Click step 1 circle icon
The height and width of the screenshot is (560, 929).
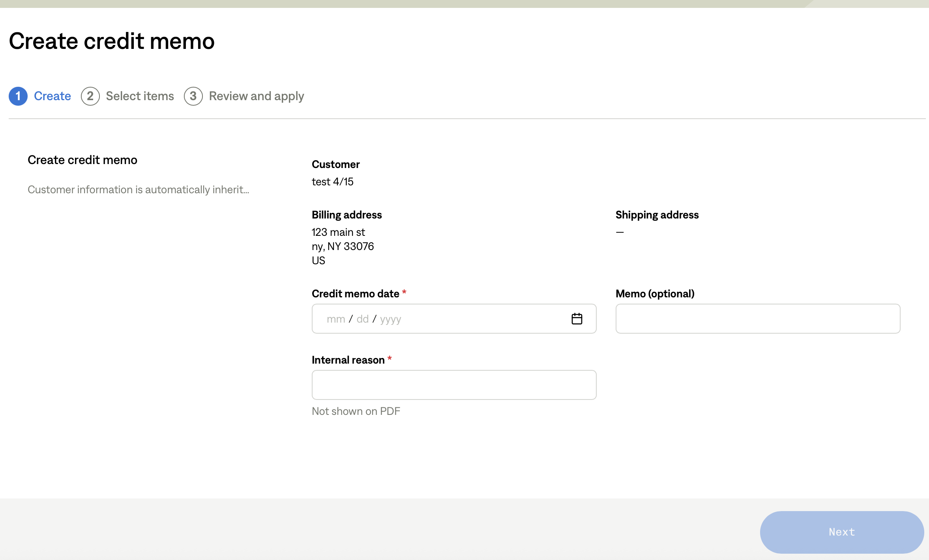(18, 96)
